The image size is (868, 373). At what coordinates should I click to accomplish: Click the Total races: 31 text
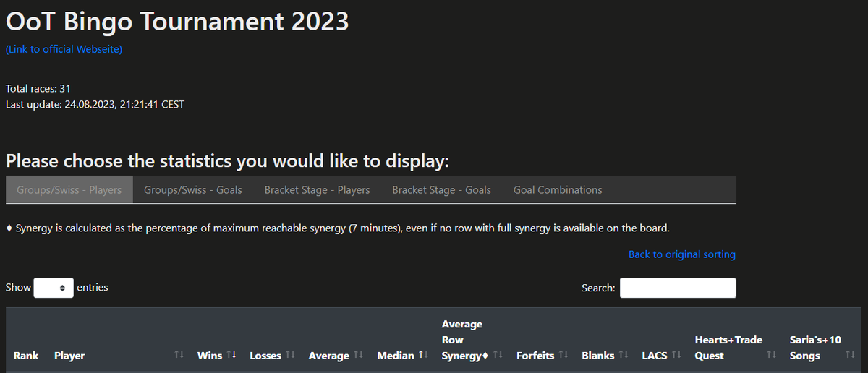click(x=38, y=88)
